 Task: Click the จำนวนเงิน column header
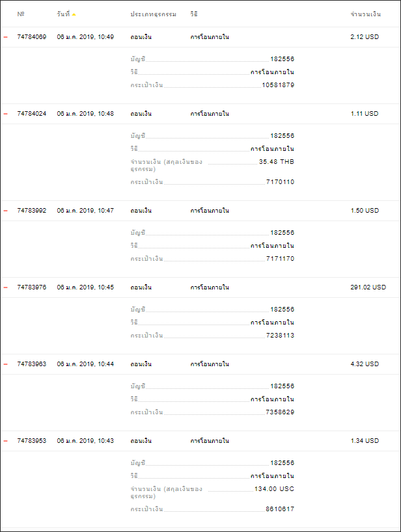[x=366, y=14]
